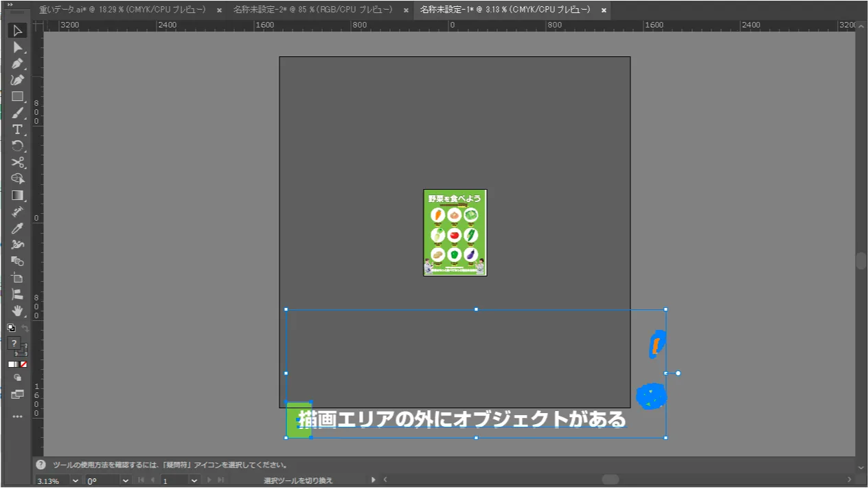Open the zoom level dropdown

tap(76, 480)
